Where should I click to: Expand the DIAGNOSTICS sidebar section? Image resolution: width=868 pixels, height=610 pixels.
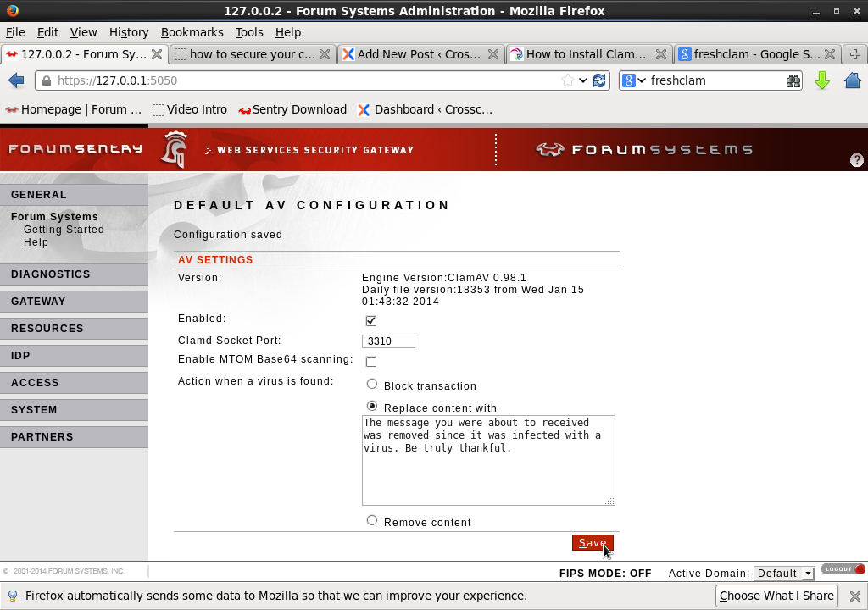click(x=75, y=274)
